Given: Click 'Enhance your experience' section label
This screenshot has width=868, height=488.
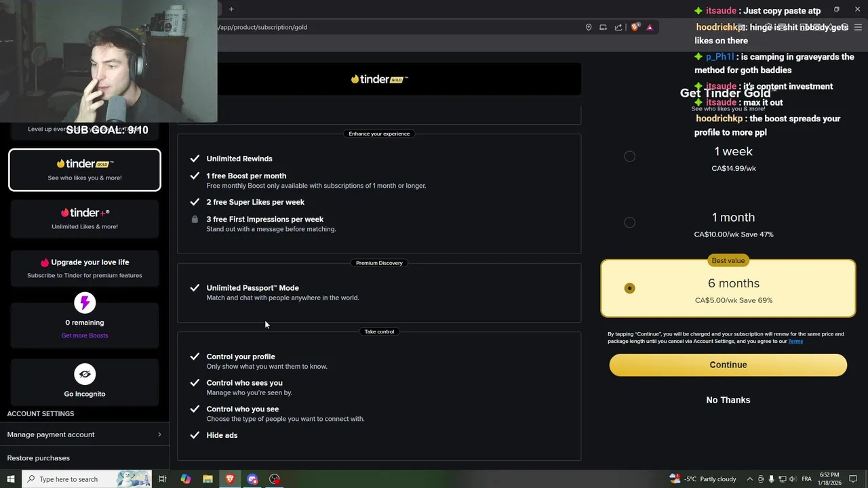Looking at the screenshot, I should 379,134.
